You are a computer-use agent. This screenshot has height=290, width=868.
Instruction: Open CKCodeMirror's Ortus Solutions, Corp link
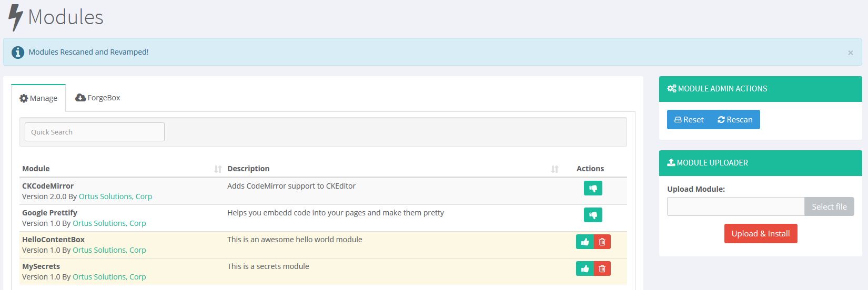[x=115, y=196]
